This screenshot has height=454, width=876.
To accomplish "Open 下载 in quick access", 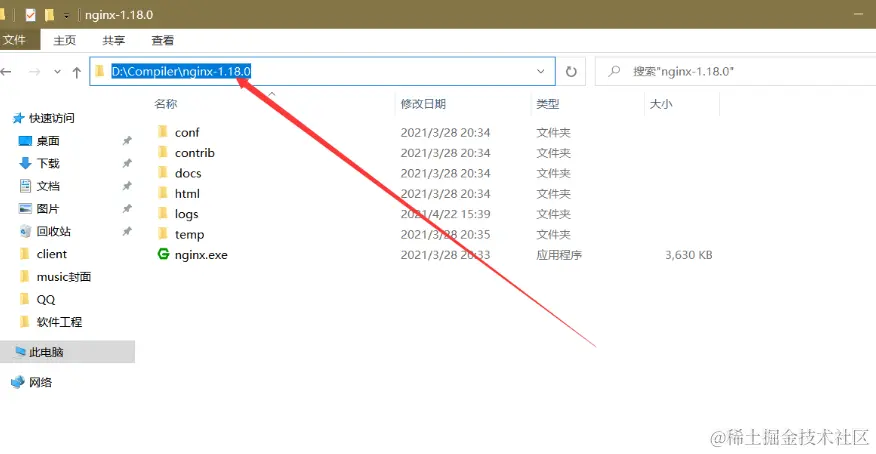I will [48, 164].
